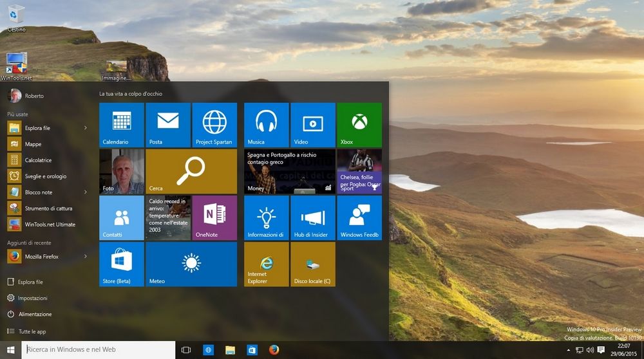Launch the Posta mail tile
644x359 pixels.
[x=168, y=125]
